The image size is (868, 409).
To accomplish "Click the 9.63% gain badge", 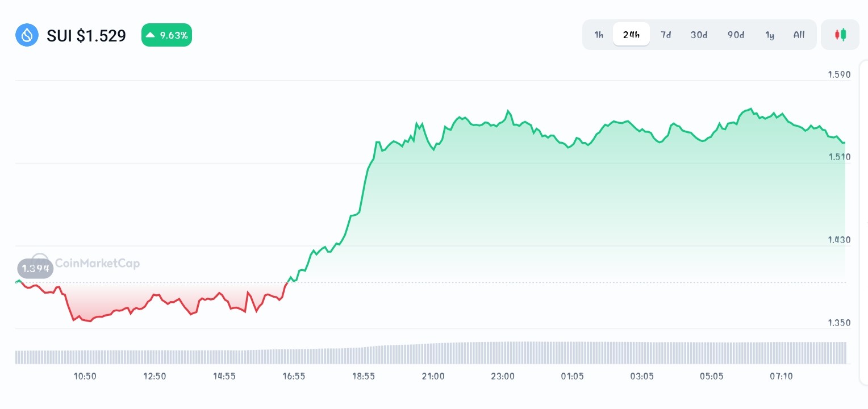I will [x=166, y=35].
